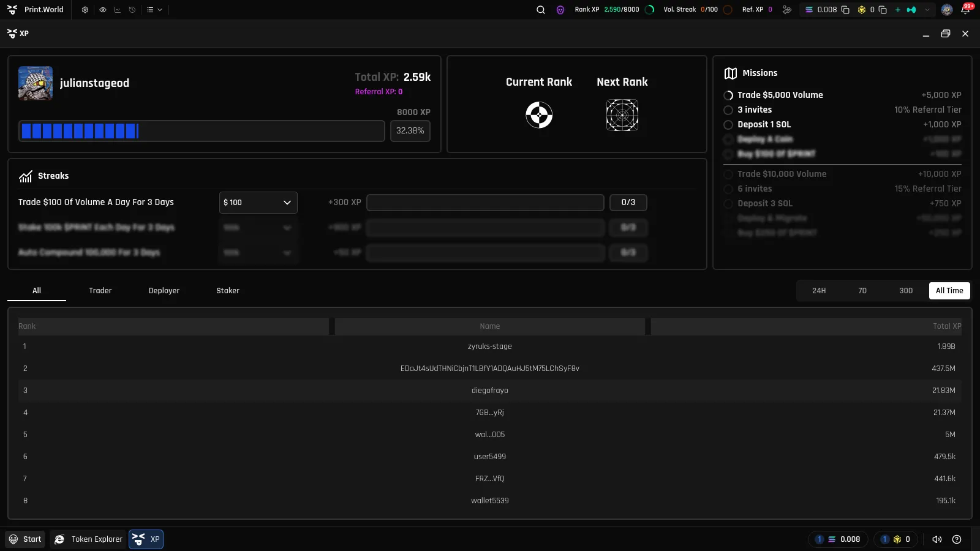Click the juliansstageod profile picture

point(36,83)
